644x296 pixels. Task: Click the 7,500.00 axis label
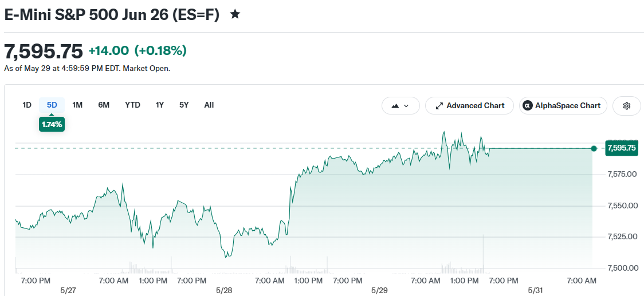tap(623, 268)
